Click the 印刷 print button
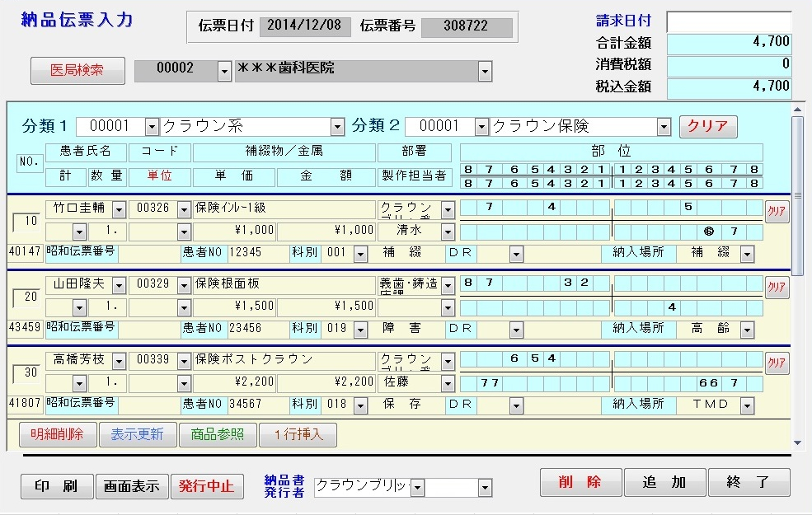The height and width of the screenshot is (515, 812). (x=57, y=485)
